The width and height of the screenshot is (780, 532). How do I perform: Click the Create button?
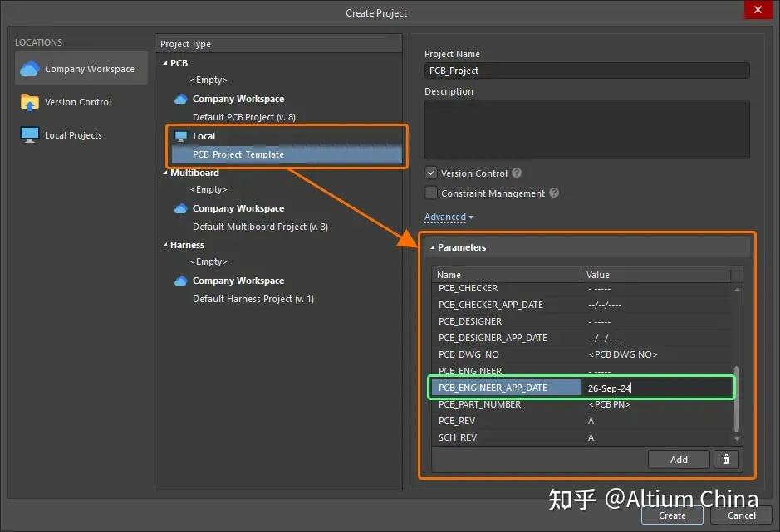coord(672,515)
